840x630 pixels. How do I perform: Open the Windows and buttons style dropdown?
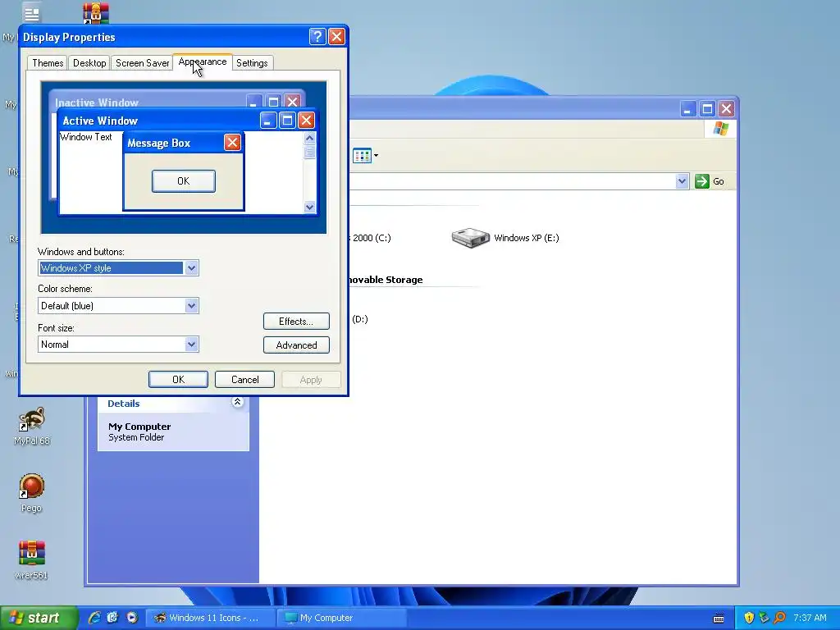(191, 268)
